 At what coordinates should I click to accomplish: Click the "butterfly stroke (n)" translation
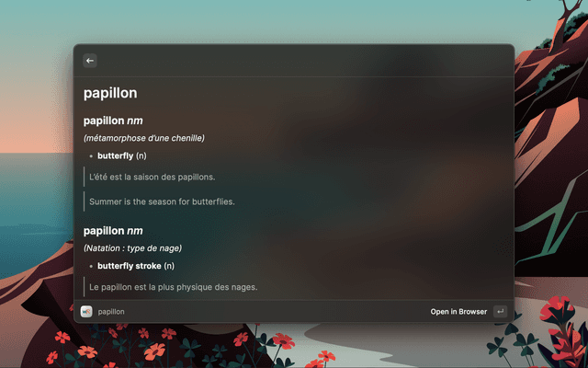coord(136,266)
